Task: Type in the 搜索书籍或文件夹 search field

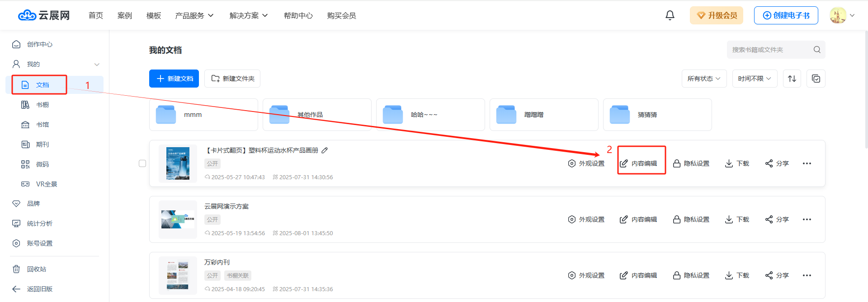Action: point(769,50)
